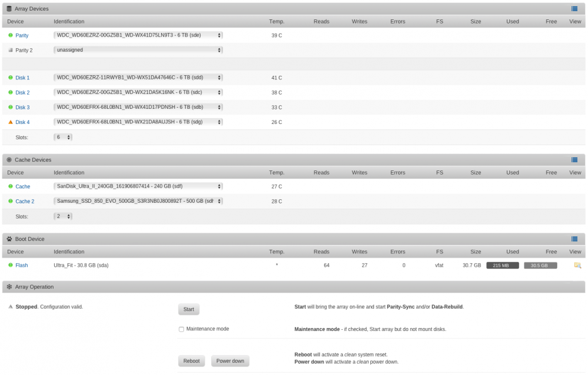Toggle Cache Devices list view icon
This screenshot has height=375, width=588.
(574, 160)
